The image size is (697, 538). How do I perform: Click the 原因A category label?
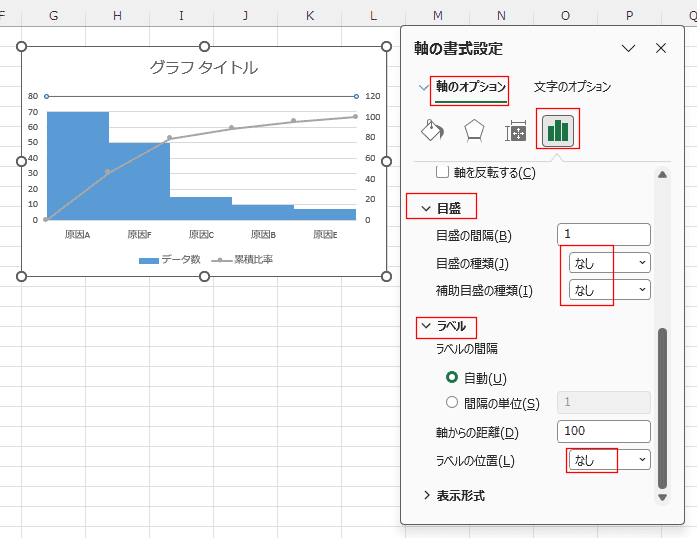click(78, 235)
